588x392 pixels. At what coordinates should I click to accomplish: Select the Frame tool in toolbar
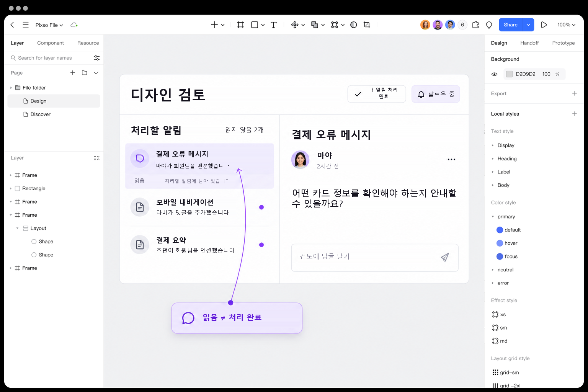click(240, 25)
